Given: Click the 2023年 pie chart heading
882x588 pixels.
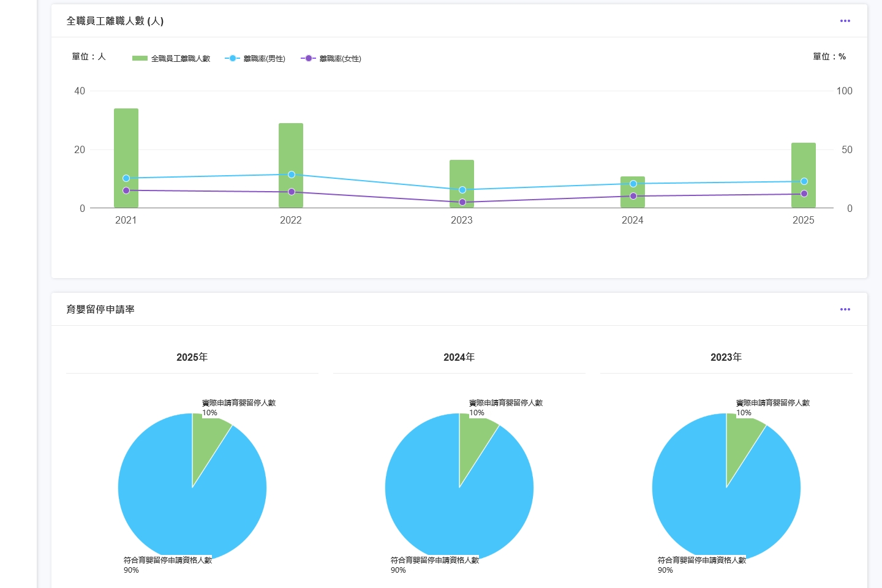Looking at the screenshot, I should point(726,357).
